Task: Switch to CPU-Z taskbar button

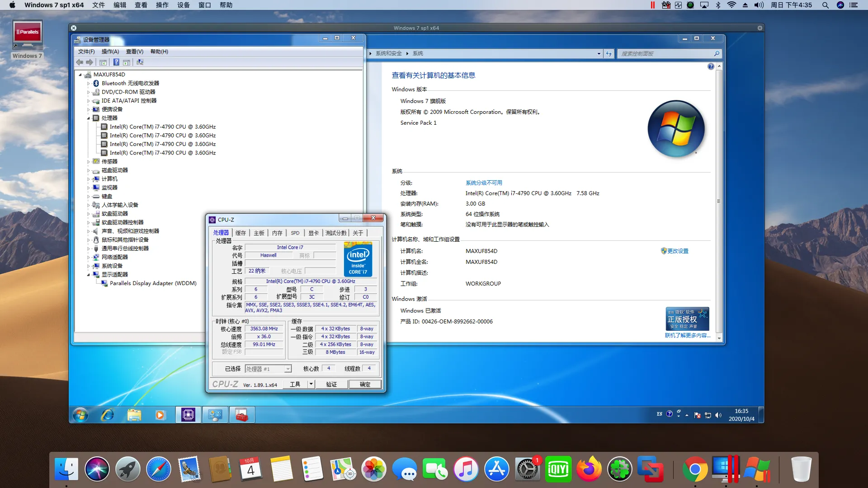Action: point(188,415)
